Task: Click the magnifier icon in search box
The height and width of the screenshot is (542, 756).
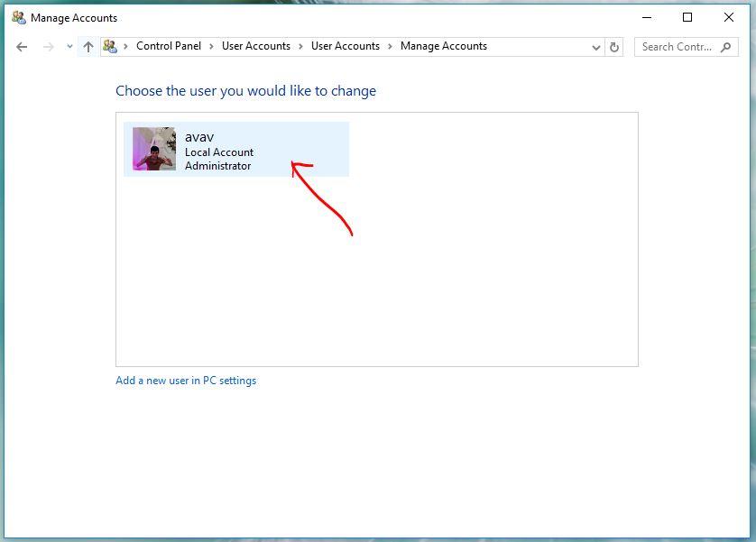Action: (x=726, y=47)
